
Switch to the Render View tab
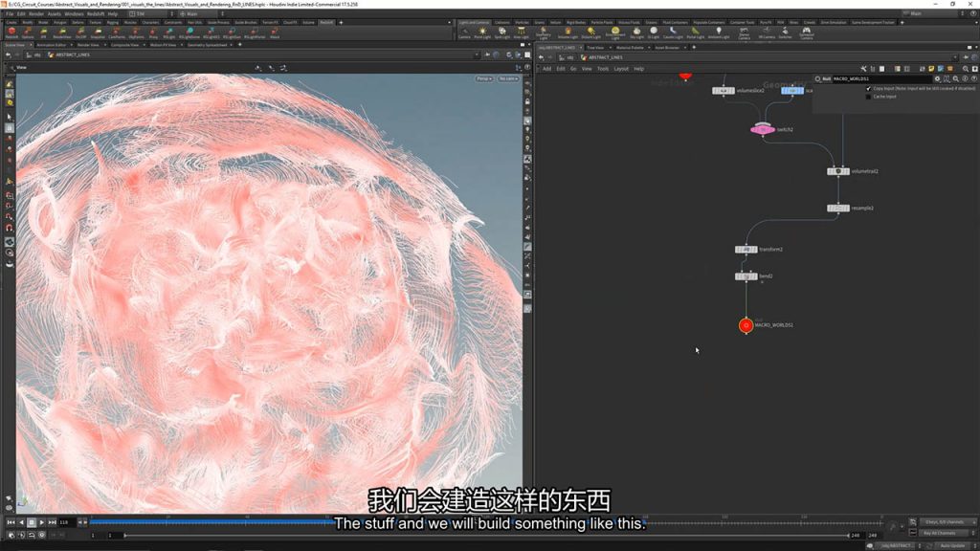[88, 45]
